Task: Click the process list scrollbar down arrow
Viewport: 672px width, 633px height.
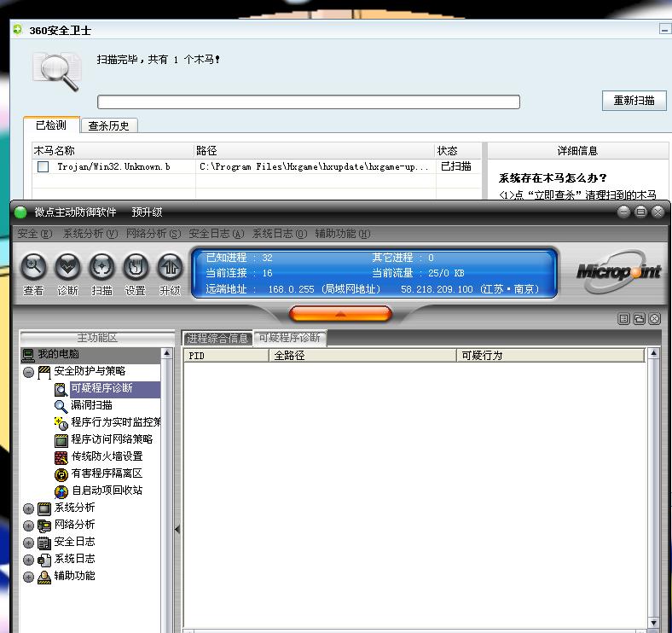Action: click(x=653, y=623)
